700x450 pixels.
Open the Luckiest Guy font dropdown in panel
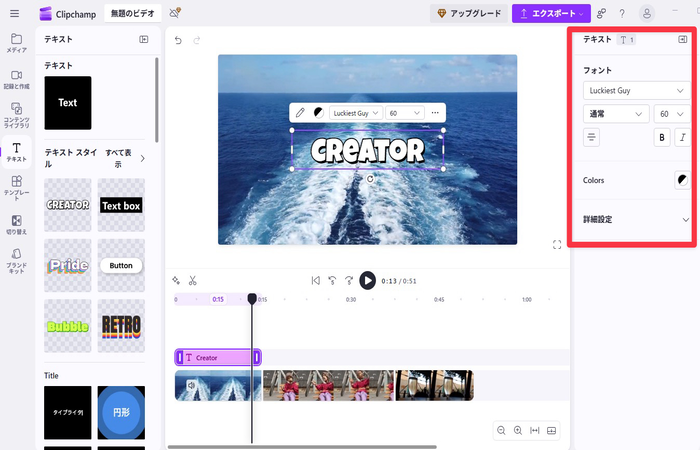(x=637, y=90)
